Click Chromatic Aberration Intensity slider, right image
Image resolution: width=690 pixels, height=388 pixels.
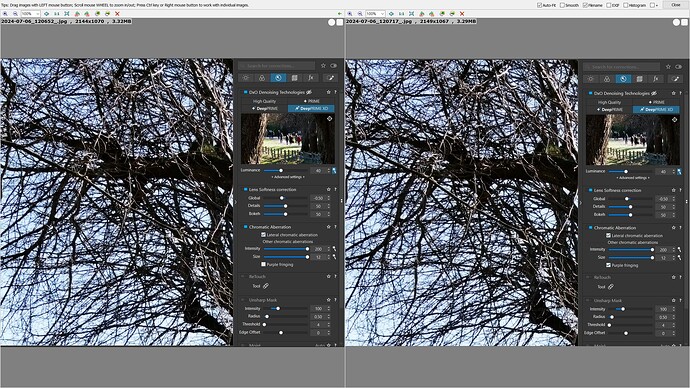(630, 249)
